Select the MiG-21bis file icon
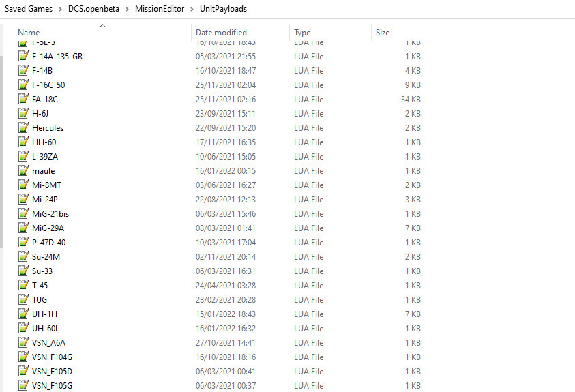 point(23,213)
